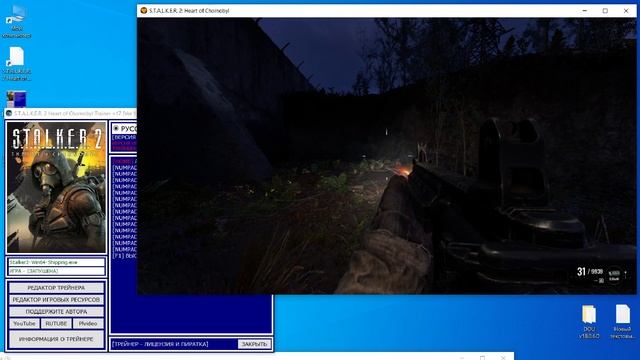Click the S.T.A.L.K.E.R. 2 game window title icon
Image resolution: width=640 pixels, height=360 pixels.
point(143,11)
